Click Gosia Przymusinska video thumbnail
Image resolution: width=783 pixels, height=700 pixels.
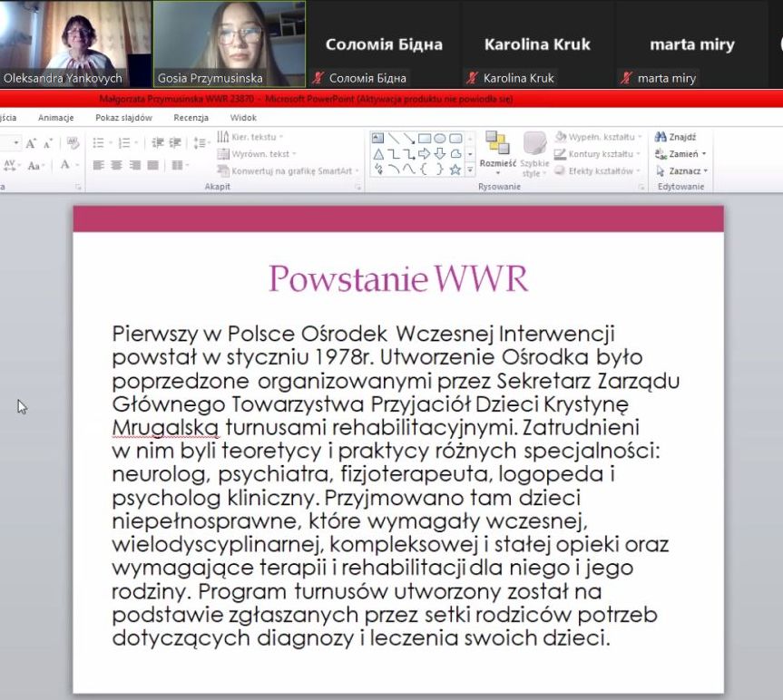[x=230, y=44]
